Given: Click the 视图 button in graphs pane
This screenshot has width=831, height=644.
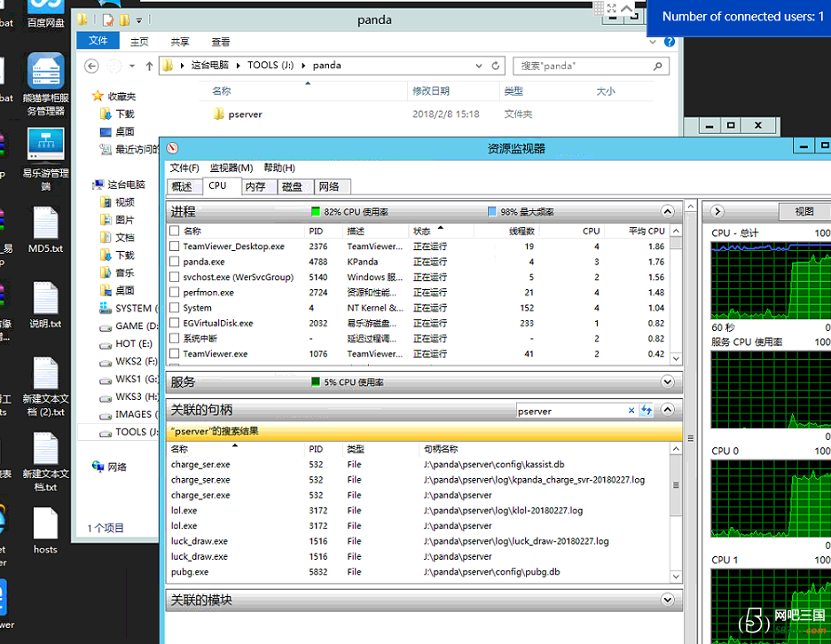Looking at the screenshot, I should [x=804, y=211].
